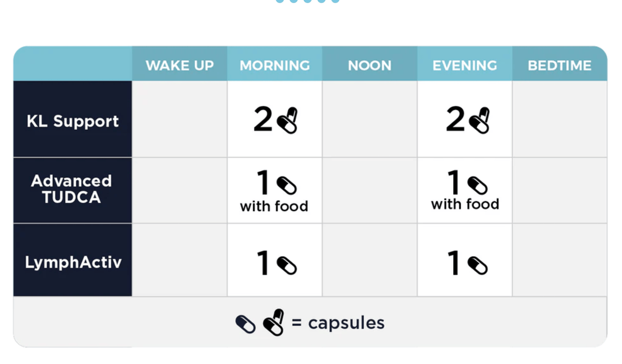This screenshot has height=364, width=622.
Task: Click the LymphActiv row label
Action: tap(73, 262)
